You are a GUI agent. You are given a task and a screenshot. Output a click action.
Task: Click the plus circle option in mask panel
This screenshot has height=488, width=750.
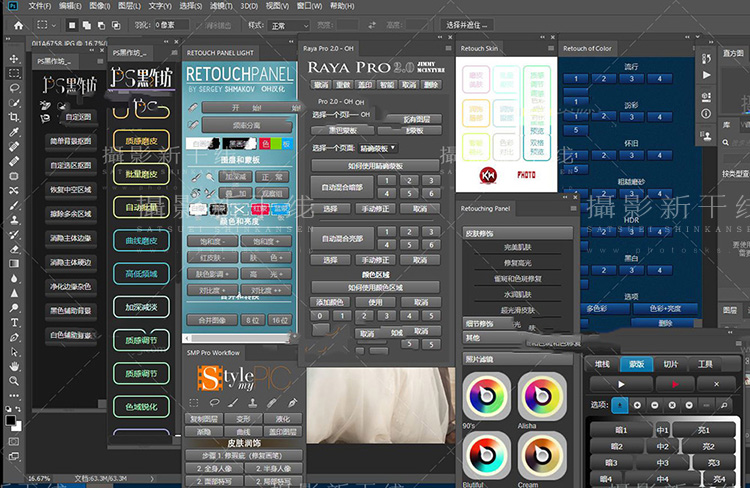coord(637,405)
